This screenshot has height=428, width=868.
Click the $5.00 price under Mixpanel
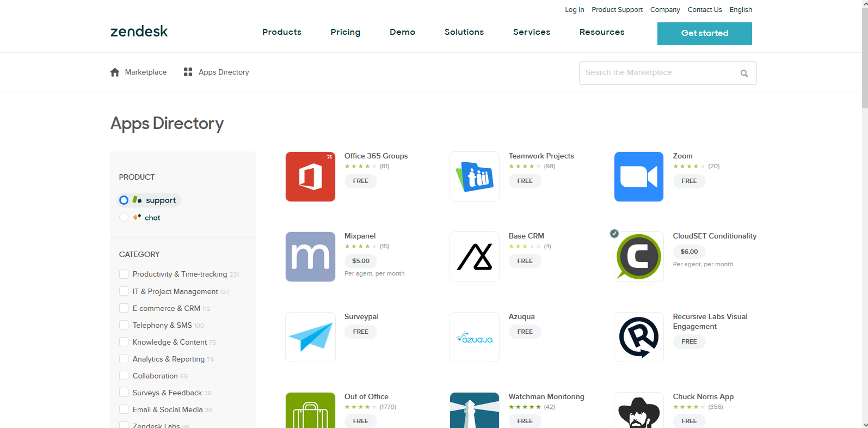(x=361, y=261)
